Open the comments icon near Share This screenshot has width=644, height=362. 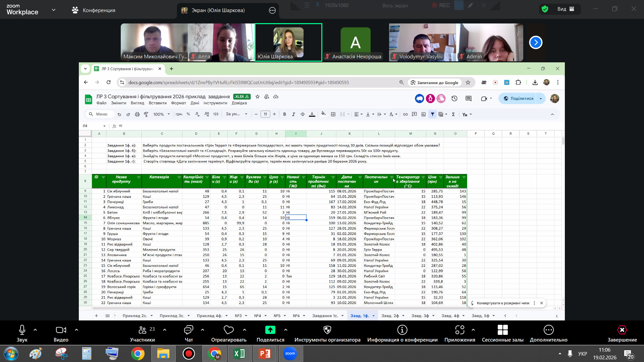coord(469,99)
